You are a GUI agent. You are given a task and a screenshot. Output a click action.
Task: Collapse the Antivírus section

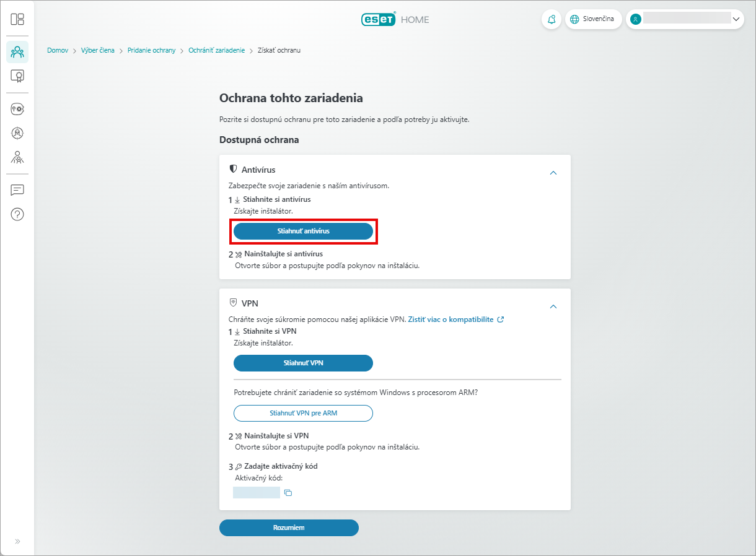pyautogui.click(x=553, y=173)
